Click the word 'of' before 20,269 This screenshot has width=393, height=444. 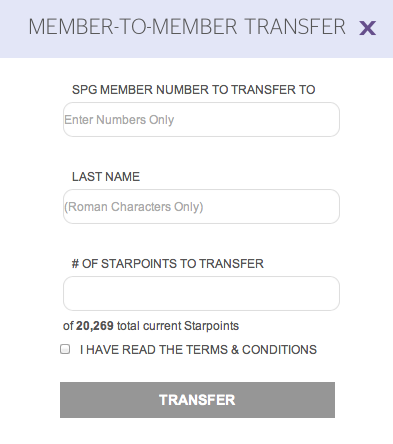68,326
